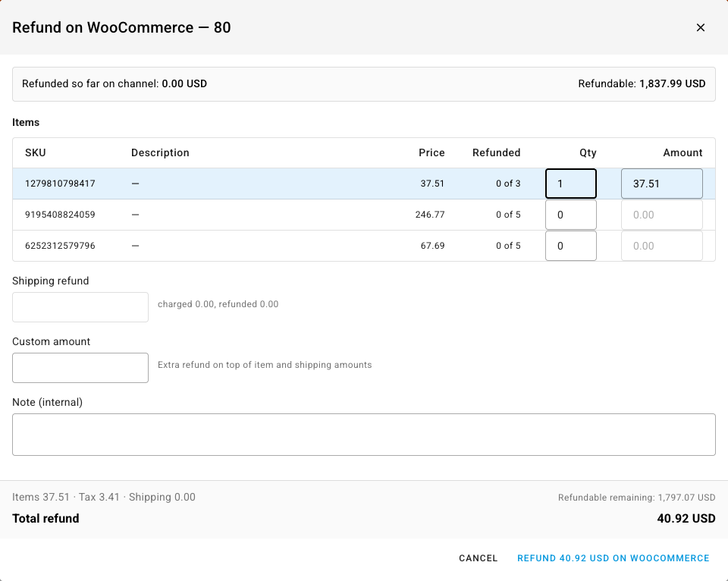Click Extra refund on top hint text

pos(265,365)
